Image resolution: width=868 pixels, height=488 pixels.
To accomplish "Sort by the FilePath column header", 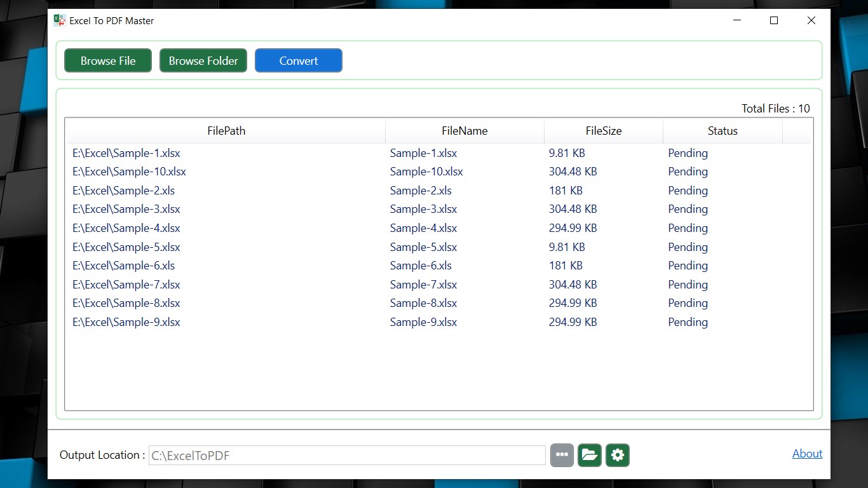I will point(226,131).
